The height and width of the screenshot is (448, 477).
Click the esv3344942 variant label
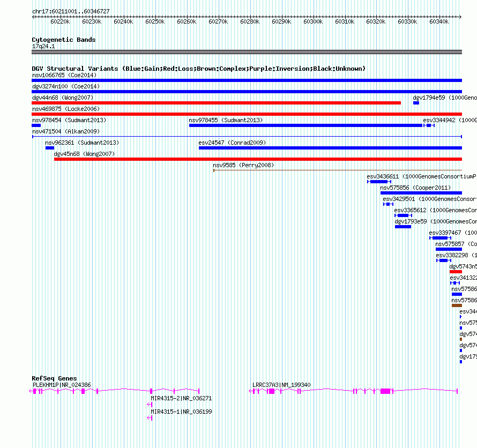tap(450, 120)
